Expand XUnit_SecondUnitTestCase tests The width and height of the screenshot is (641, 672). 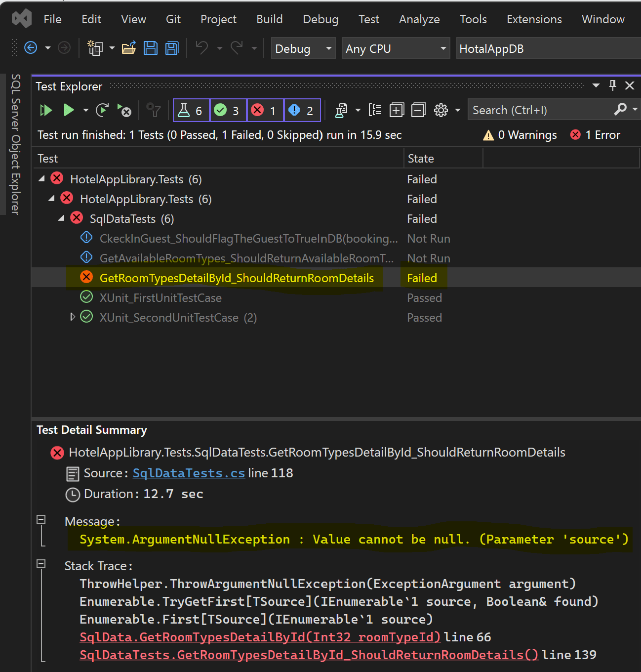point(72,317)
